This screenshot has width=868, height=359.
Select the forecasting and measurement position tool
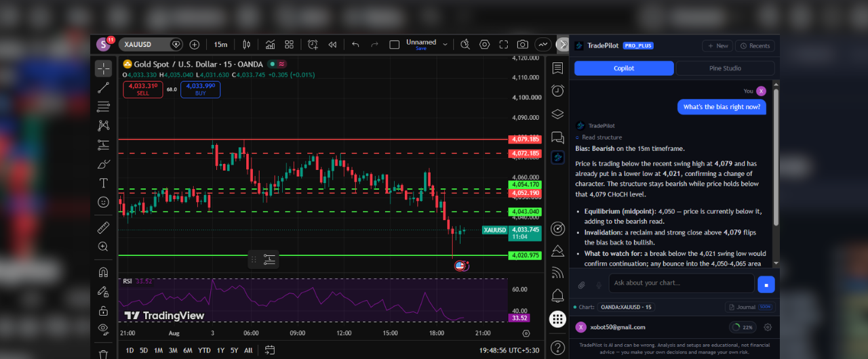point(103,144)
